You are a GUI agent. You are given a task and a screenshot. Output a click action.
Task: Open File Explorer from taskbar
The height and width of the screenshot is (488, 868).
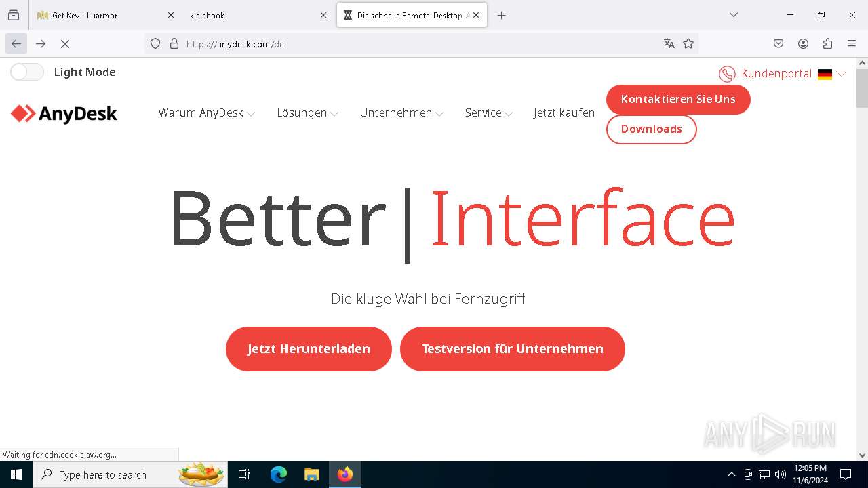point(311,474)
